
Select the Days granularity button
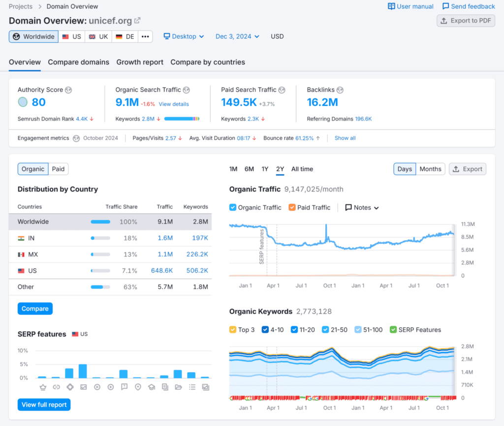coord(405,169)
